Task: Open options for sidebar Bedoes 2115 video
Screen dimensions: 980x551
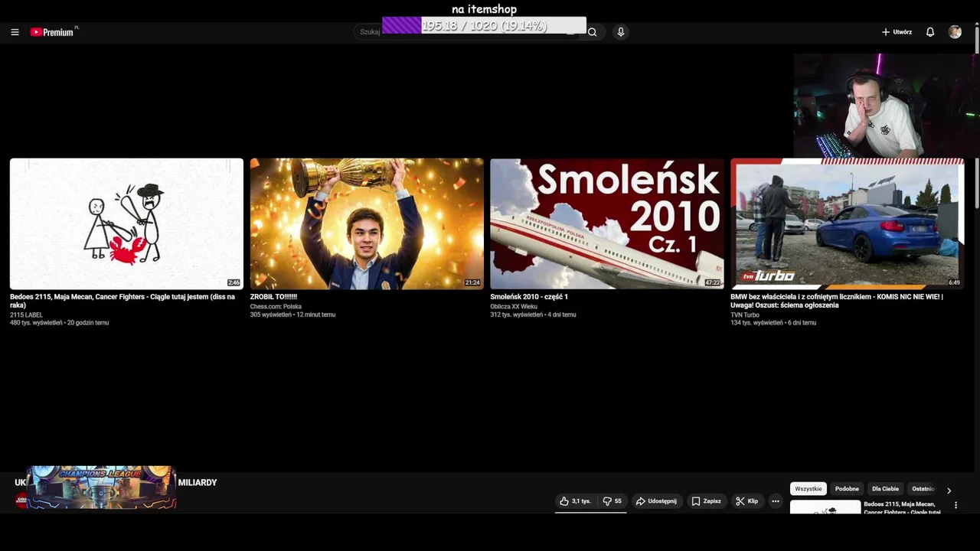Action: click(955, 505)
